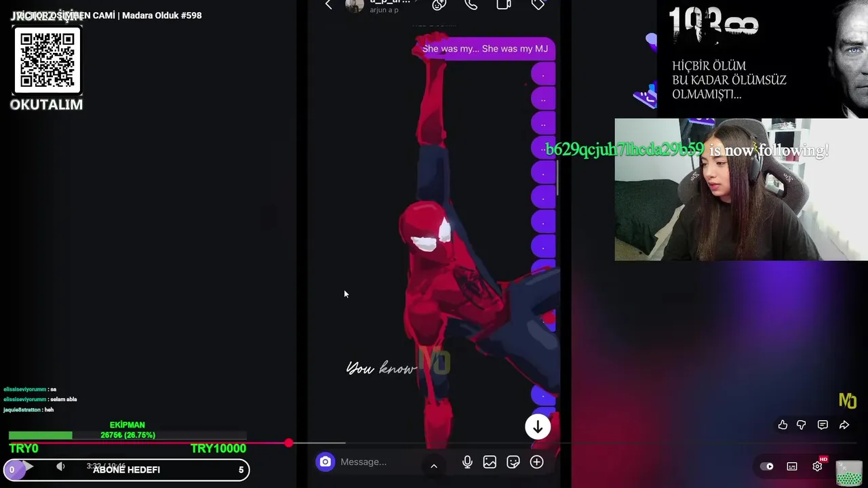
Task: Play the video with play button
Action: [28, 466]
